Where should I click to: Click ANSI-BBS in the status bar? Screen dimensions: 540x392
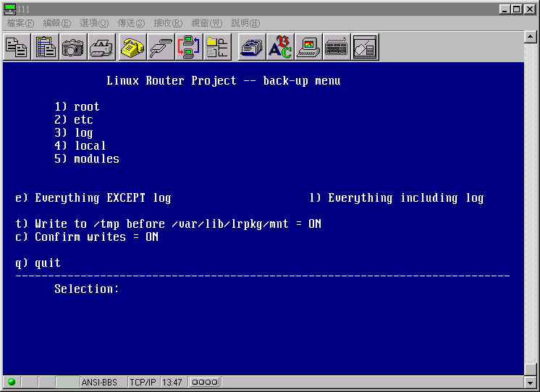[99, 383]
